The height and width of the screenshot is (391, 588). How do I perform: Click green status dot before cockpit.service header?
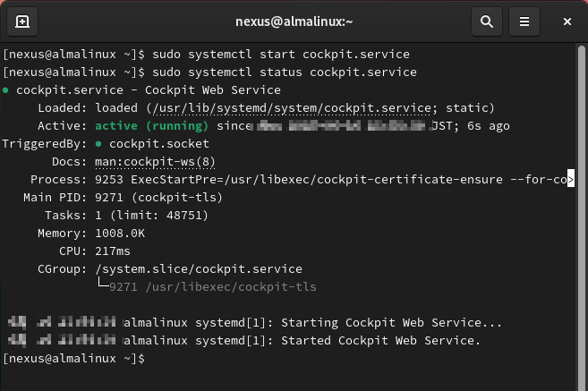point(6,90)
